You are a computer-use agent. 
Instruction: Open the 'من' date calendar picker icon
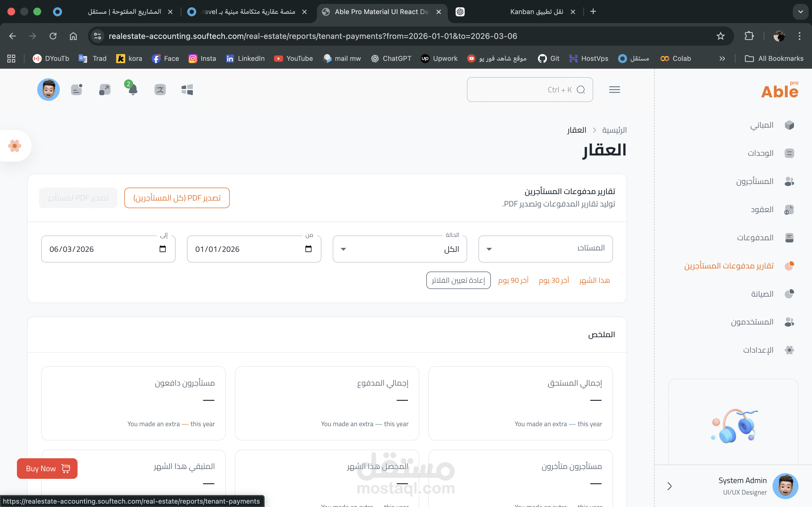tap(308, 249)
